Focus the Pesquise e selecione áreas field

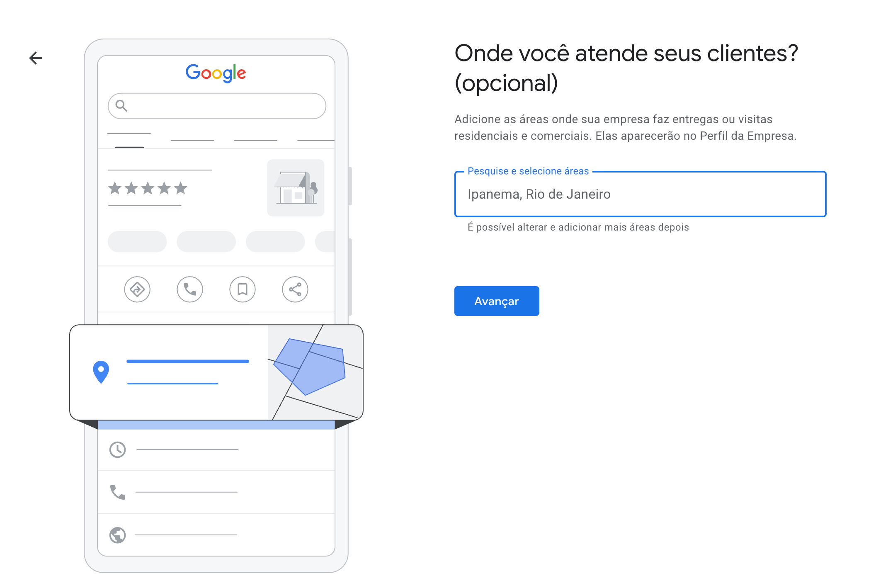click(x=641, y=194)
